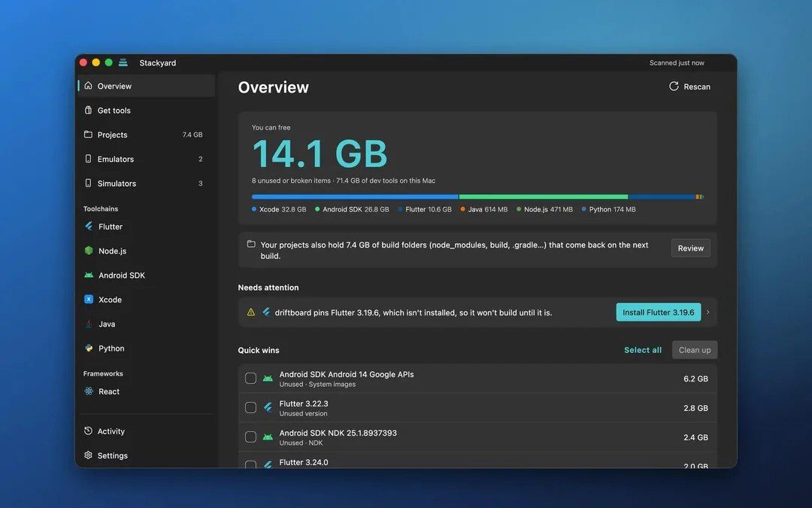The height and width of the screenshot is (508, 812).
Task: Click the 2.8 GB size value
Action: pyautogui.click(x=695, y=408)
